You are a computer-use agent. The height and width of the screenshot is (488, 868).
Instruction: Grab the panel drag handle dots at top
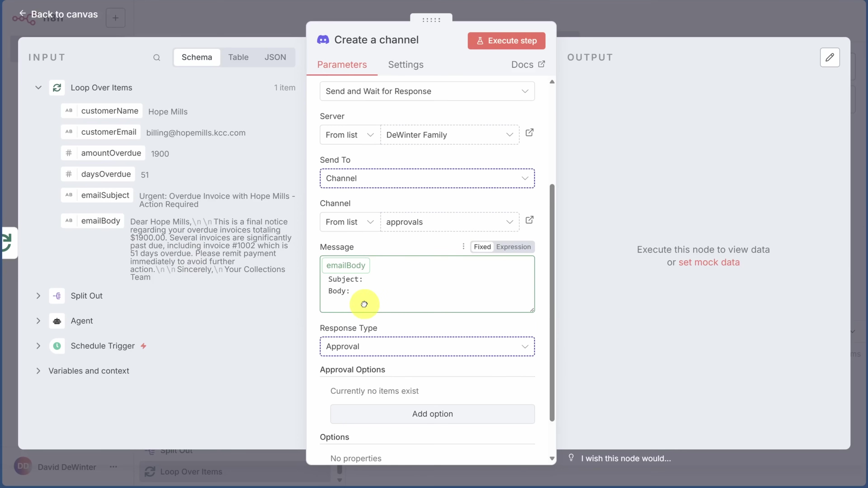(431, 20)
